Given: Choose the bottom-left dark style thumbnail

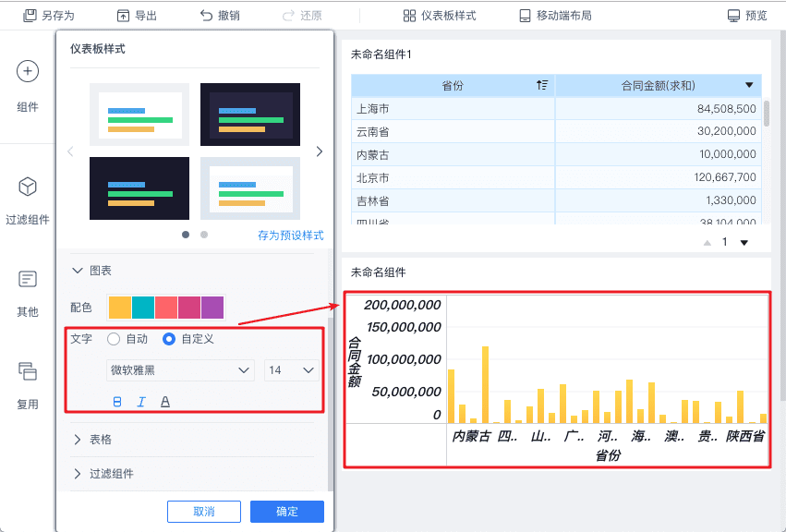Looking at the screenshot, I should [139, 188].
